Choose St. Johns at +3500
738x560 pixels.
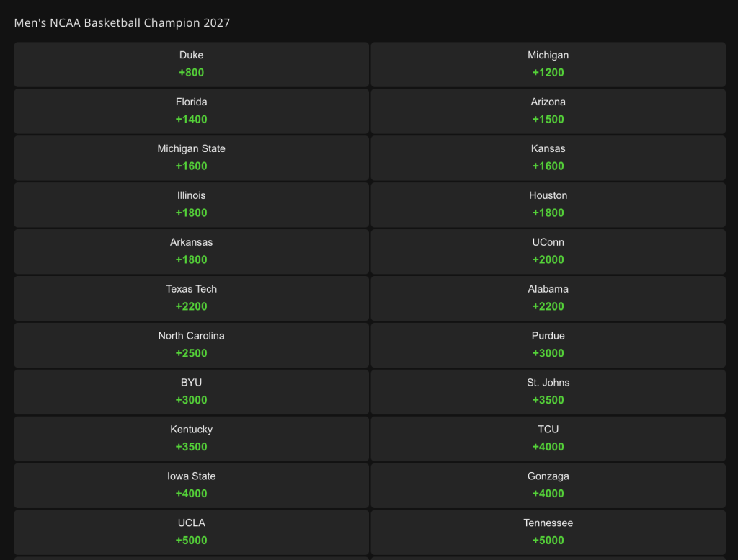pos(548,392)
